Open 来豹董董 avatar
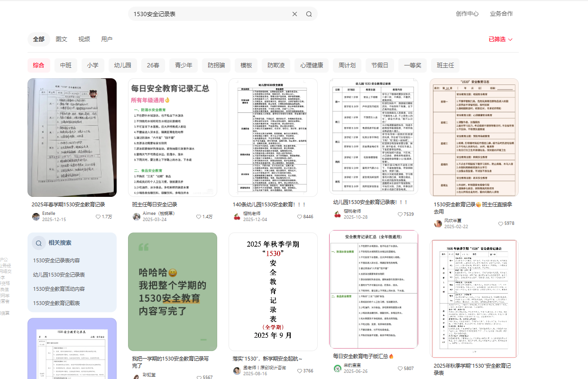The height and width of the screenshot is (379, 588). [338, 368]
